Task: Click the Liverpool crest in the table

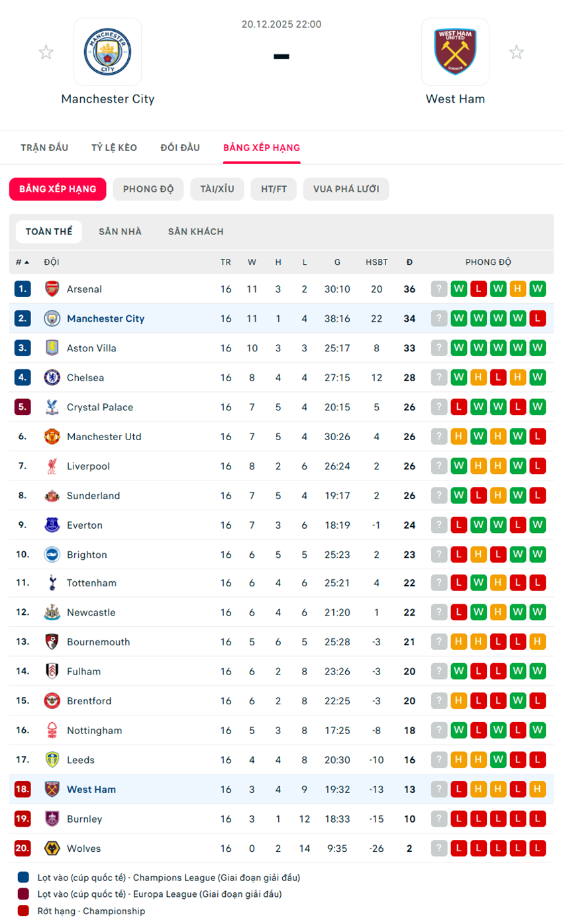Action: point(52,466)
